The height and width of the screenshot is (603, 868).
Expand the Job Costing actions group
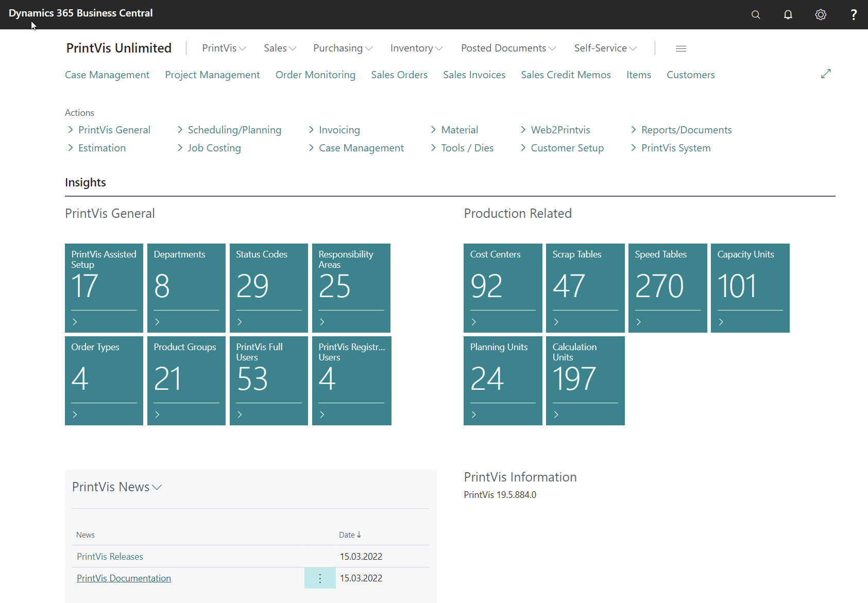pyautogui.click(x=209, y=148)
